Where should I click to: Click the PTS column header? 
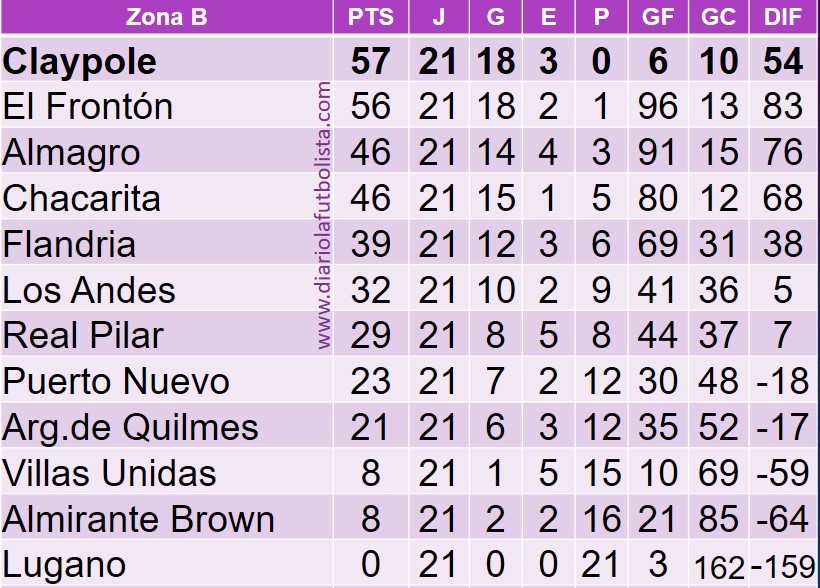coord(370,17)
